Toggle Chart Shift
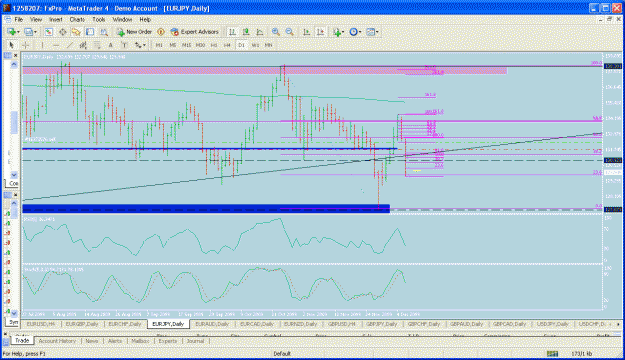The height and width of the screenshot is (360, 625). coord(320,32)
